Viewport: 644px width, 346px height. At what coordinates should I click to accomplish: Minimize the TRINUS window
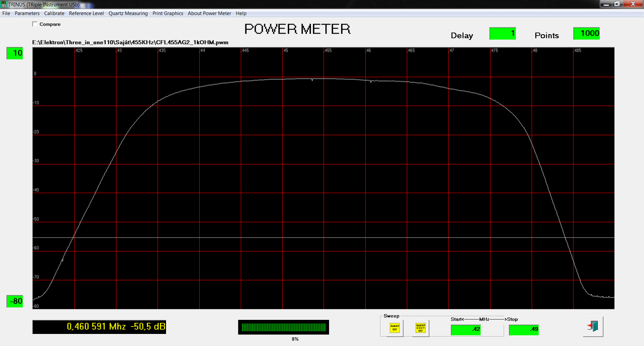[x=605, y=4]
